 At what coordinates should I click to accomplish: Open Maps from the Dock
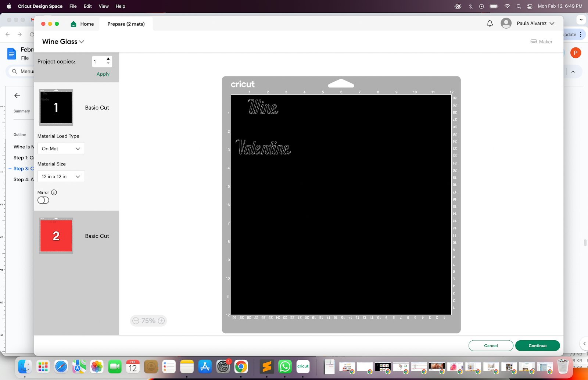coord(79,366)
